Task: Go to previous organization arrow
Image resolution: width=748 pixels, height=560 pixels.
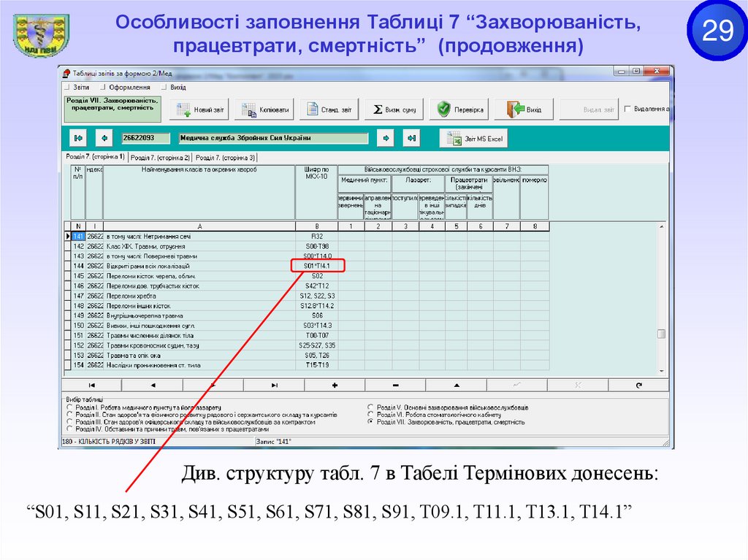Action: point(104,138)
